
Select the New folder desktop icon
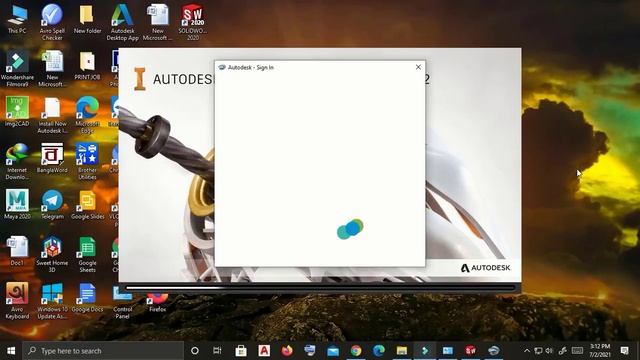[x=87, y=19]
